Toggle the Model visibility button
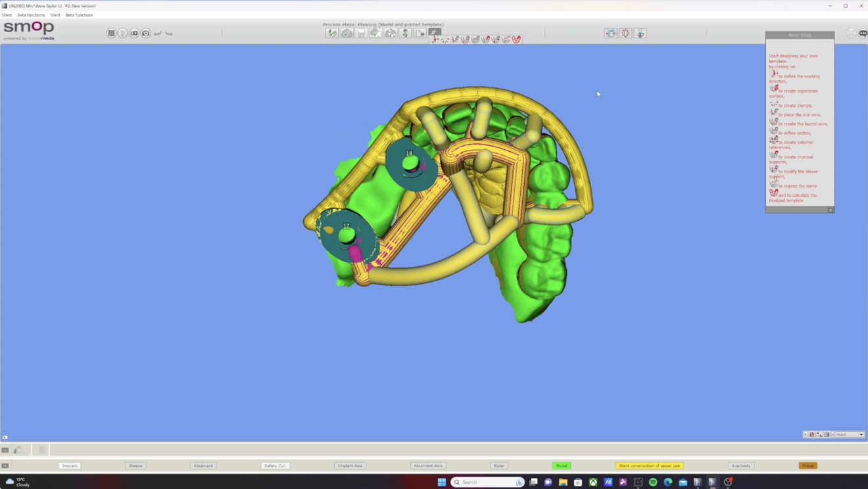This screenshot has height=489, width=868. pyautogui.click(x=562, y=465)
